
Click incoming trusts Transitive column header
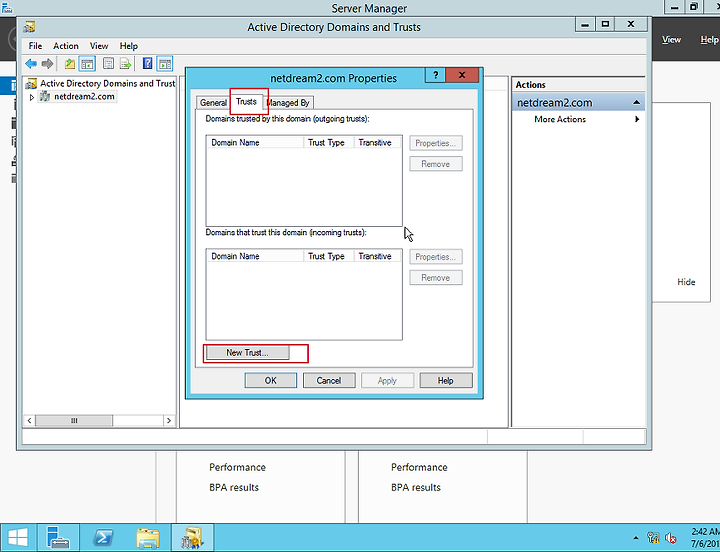click(377, 256)
